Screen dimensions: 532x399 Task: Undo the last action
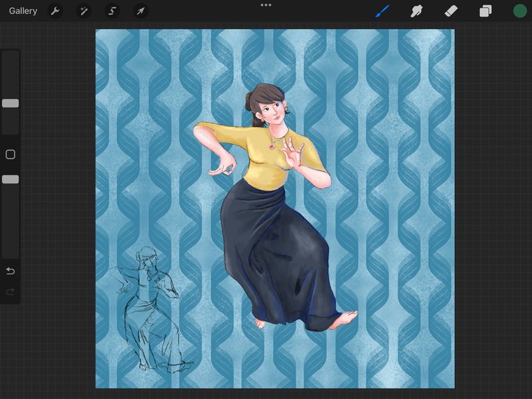(10, 271)
